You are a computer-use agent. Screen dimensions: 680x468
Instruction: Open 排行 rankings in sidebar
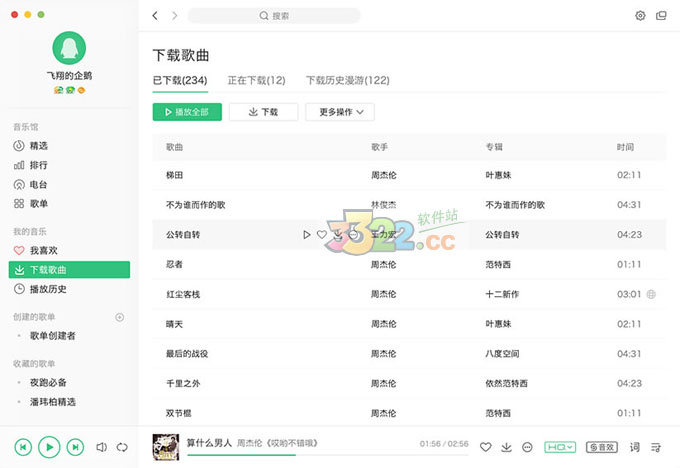30,165
